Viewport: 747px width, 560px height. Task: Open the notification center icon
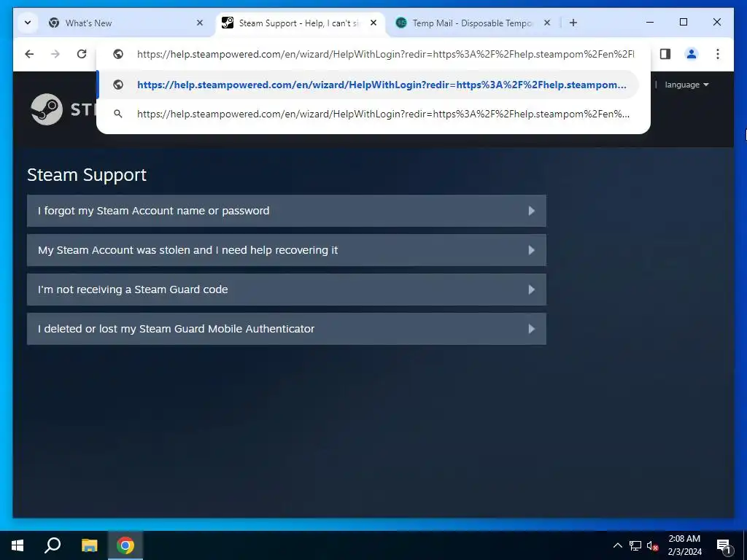coord(724,545)
